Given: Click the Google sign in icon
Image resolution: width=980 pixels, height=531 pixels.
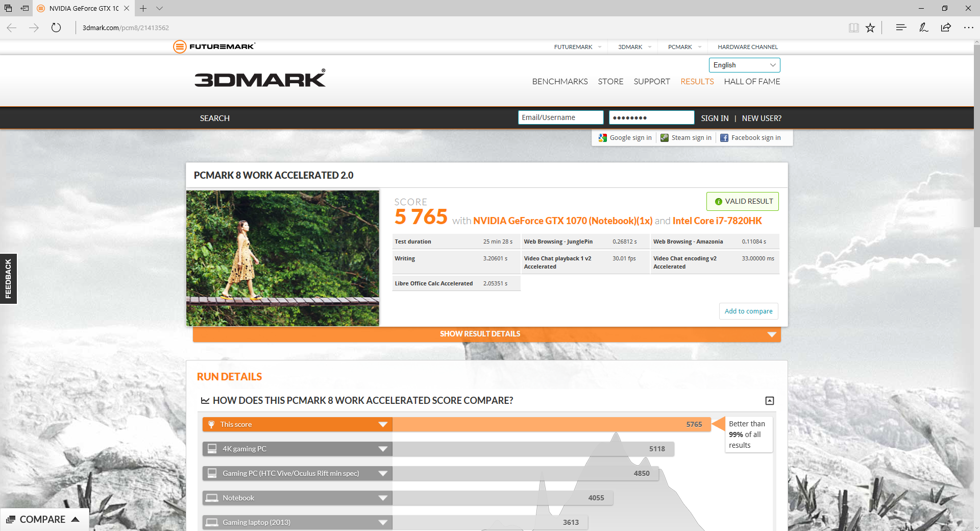Looking at the screenshot, I should click(603, 138).
